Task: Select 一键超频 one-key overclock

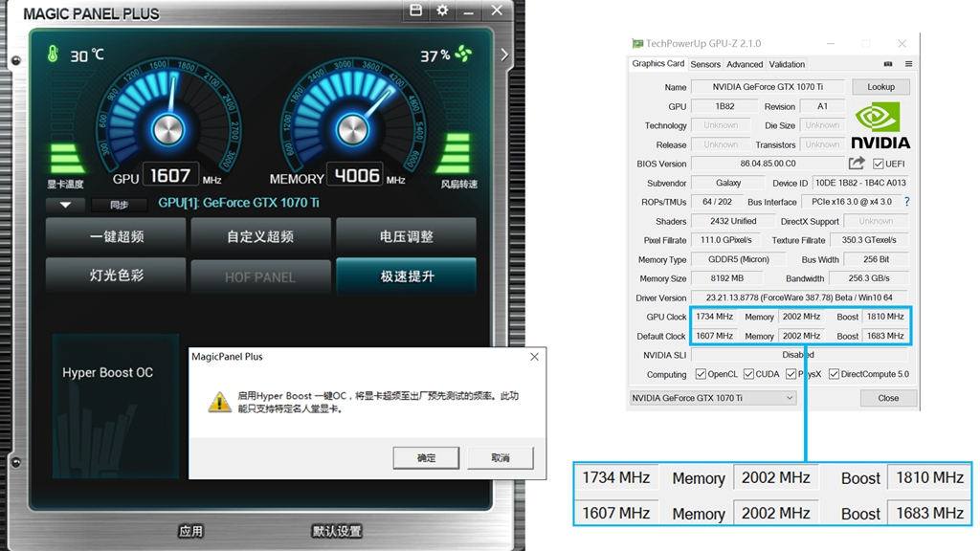Action: [x=116, y=236]
